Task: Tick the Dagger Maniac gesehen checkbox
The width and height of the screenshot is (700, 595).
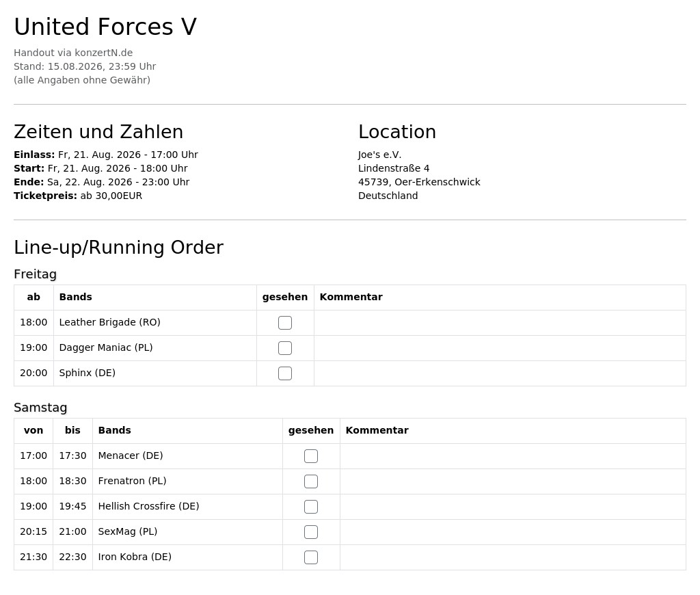Action: 285,348
